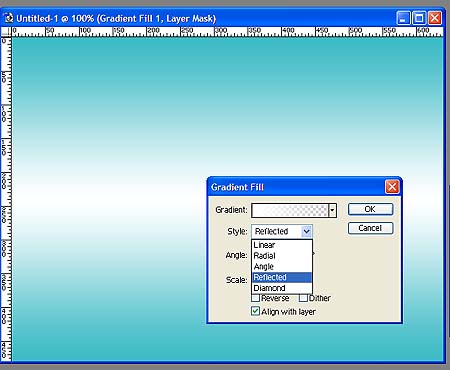The height and width of the screenshot is (370, 450).
Task: Maximize the Untitled-1 document window
Action: [419, 18]
